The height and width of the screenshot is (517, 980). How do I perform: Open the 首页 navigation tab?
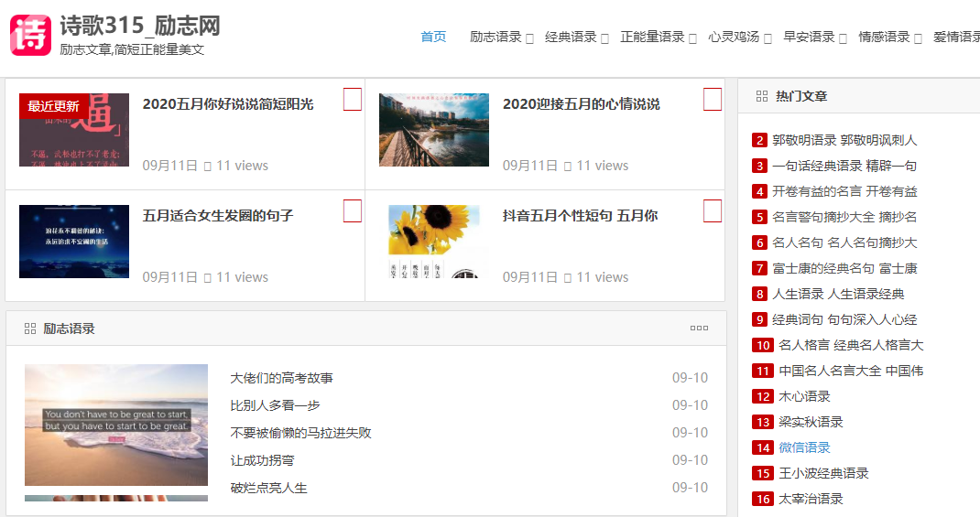tap(433, 37)
